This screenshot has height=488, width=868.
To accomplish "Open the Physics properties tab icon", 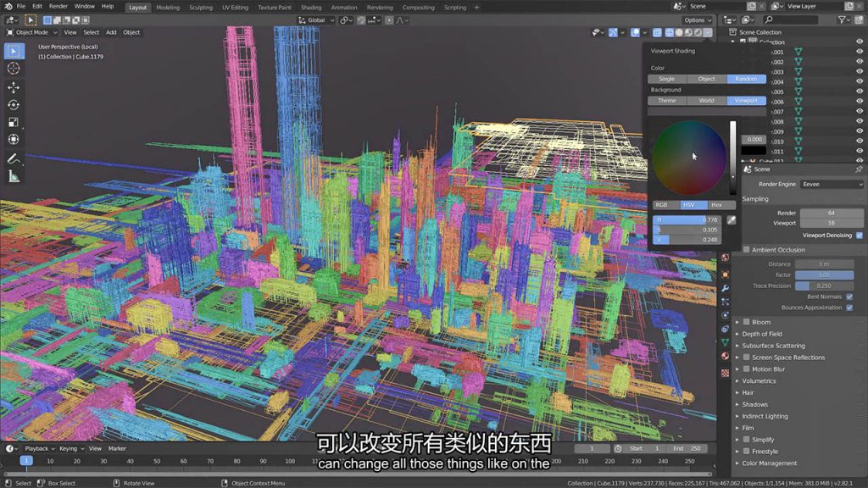I will tap(726, 315).
